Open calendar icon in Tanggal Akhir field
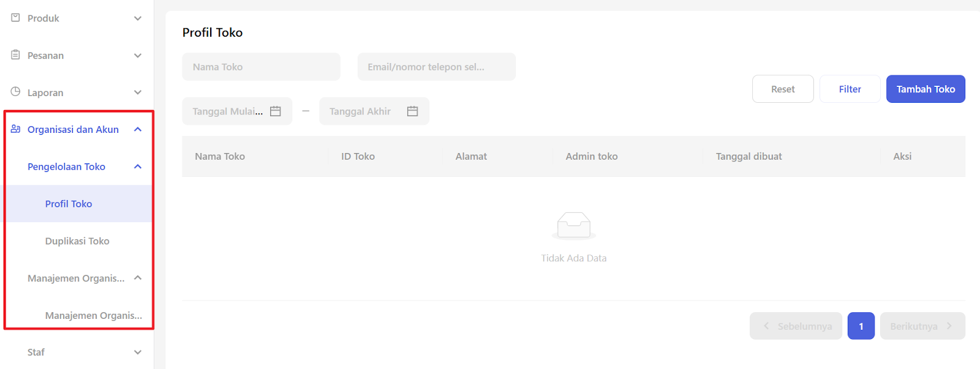The height and width of the screenshot is (369, 980). point(412,111)
